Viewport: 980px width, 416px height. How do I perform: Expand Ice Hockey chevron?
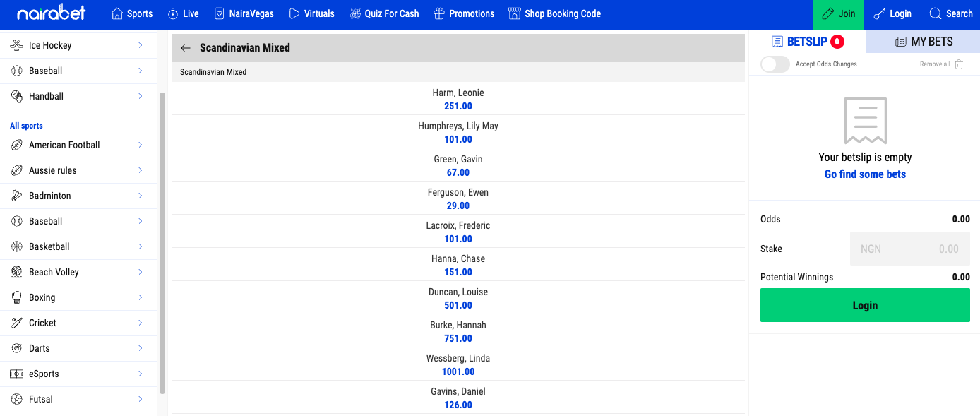pyautogui.click(x=141, y=45)
